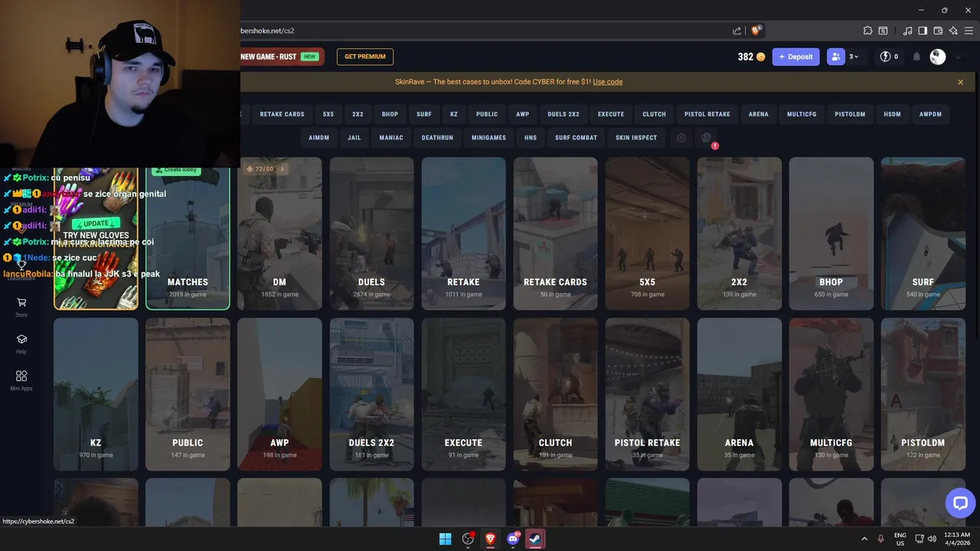This screenshot has height=551, width=980.
Task: Open the media control music icon
Action: point(907,31)
